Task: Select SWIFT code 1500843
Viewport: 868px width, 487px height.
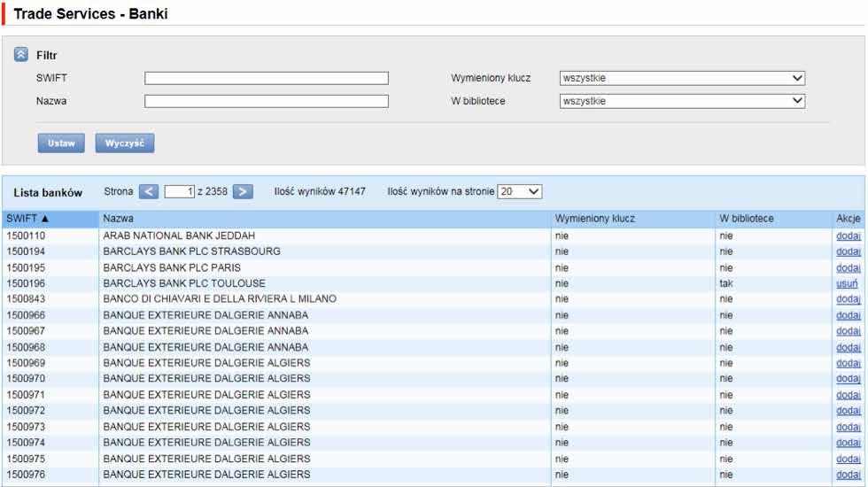Action: 26,299
